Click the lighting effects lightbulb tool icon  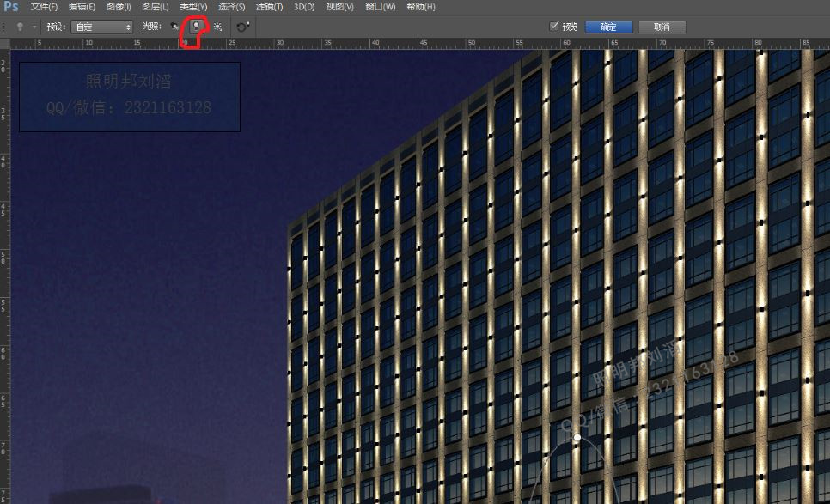click(20, 27)
